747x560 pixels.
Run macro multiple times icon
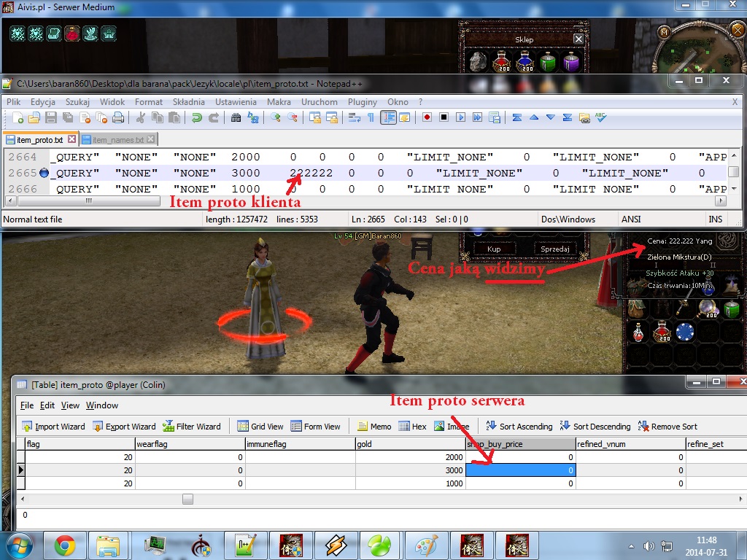point(477,117)
